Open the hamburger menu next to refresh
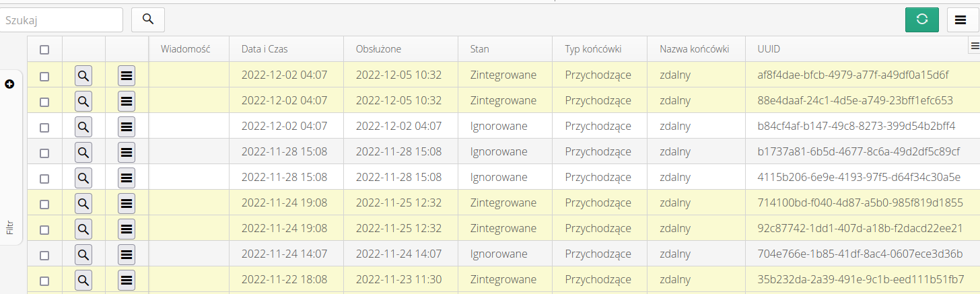 (x=960, y=20)
